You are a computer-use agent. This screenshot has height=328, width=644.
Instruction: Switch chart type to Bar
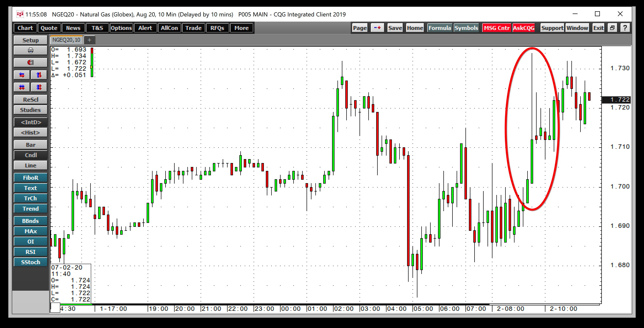pyautogui.click(x=30, y=145)
